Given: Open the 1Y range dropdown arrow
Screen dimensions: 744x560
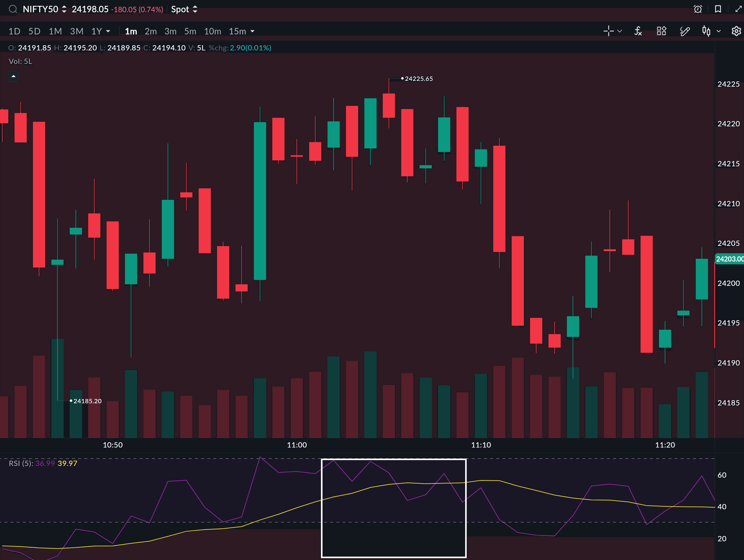Looking at the screenshot, I should [108, 31].
